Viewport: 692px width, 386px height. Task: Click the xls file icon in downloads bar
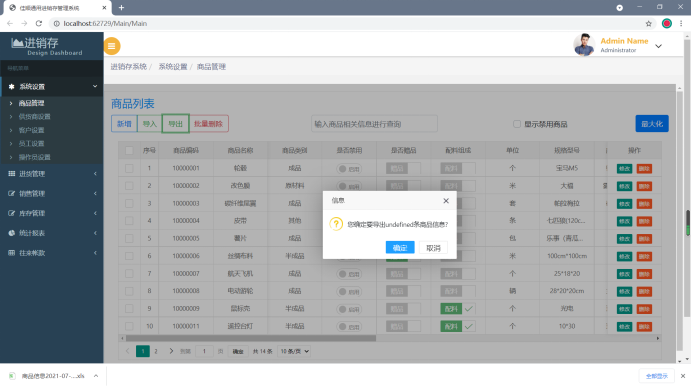[12, 376]
